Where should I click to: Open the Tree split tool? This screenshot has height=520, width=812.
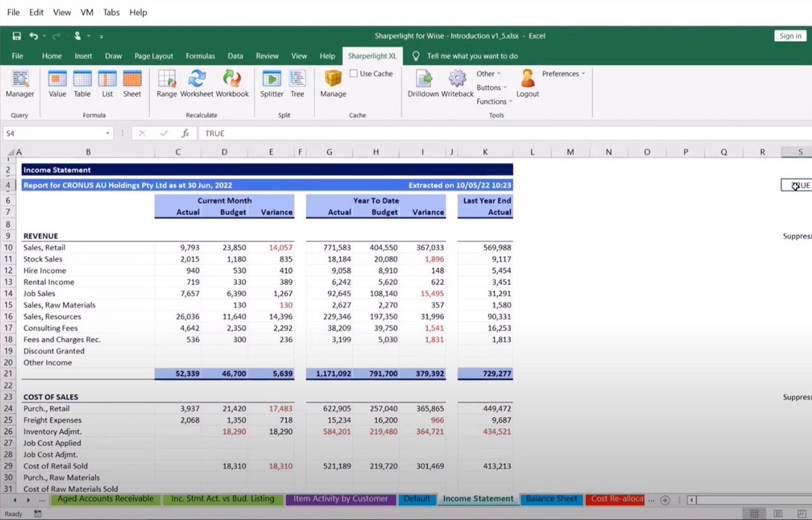point(297,84)
